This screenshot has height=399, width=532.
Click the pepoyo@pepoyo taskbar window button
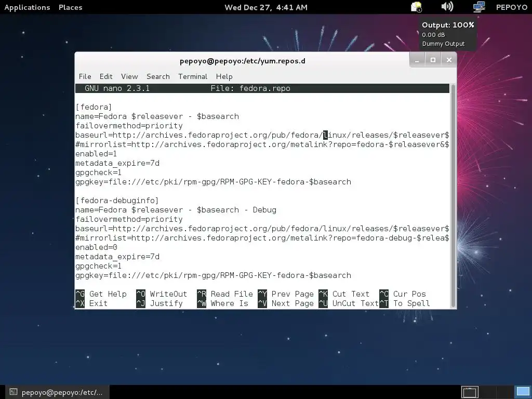coord(57,392)
